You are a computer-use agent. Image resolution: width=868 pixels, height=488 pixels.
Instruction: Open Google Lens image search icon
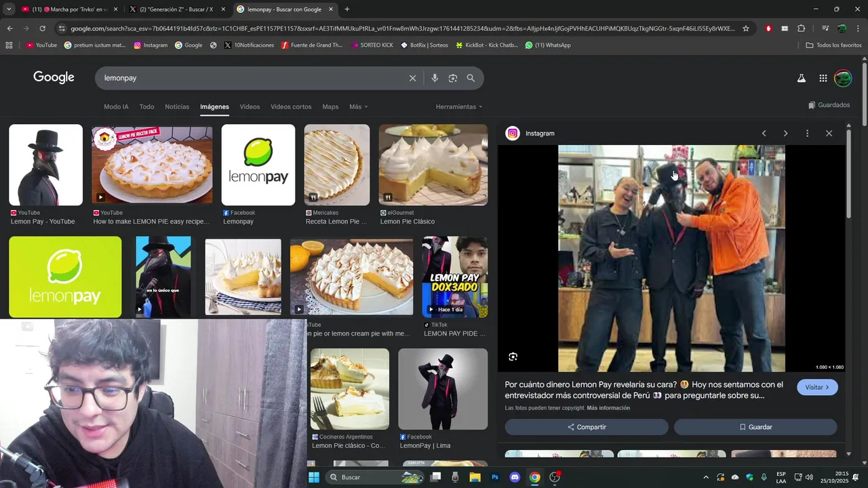click(453, 78)
